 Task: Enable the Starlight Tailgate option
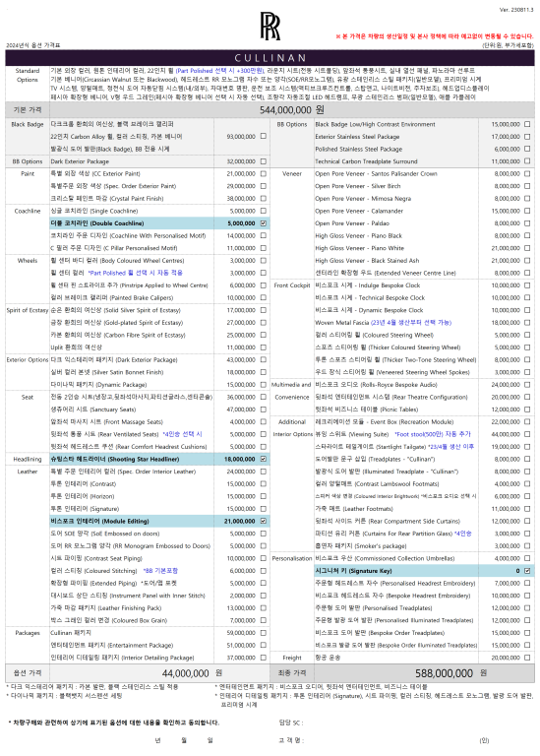(527, 447)
